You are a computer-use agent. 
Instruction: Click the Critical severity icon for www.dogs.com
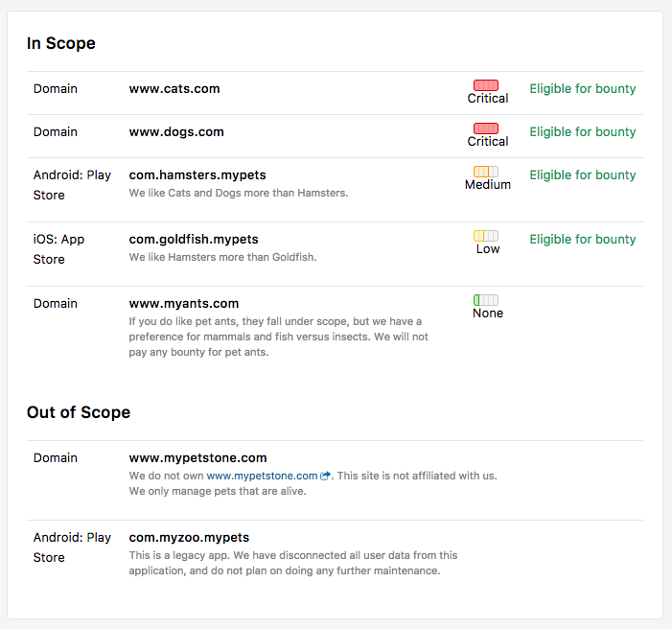click(x=486, y=129)
